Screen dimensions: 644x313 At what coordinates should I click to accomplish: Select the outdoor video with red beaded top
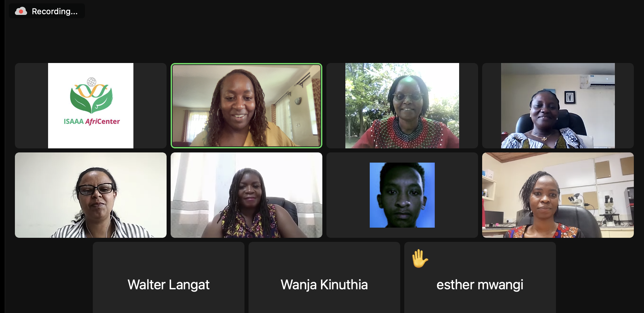(402, 106)
